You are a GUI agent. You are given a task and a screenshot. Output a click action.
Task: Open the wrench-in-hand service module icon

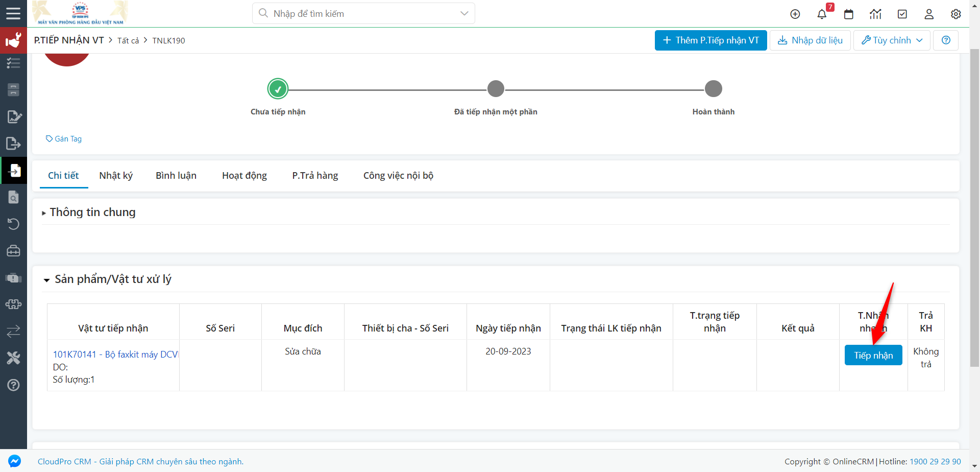[13, 40]
